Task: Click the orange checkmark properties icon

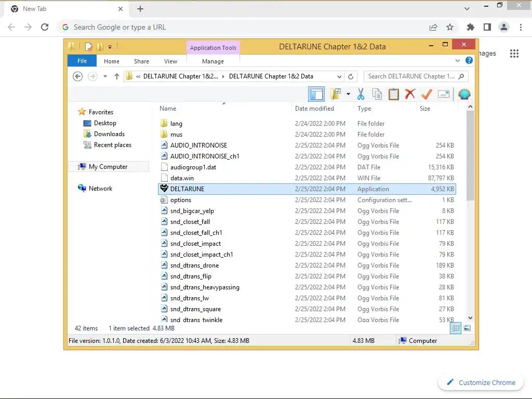Action: [x=427, y=94]
